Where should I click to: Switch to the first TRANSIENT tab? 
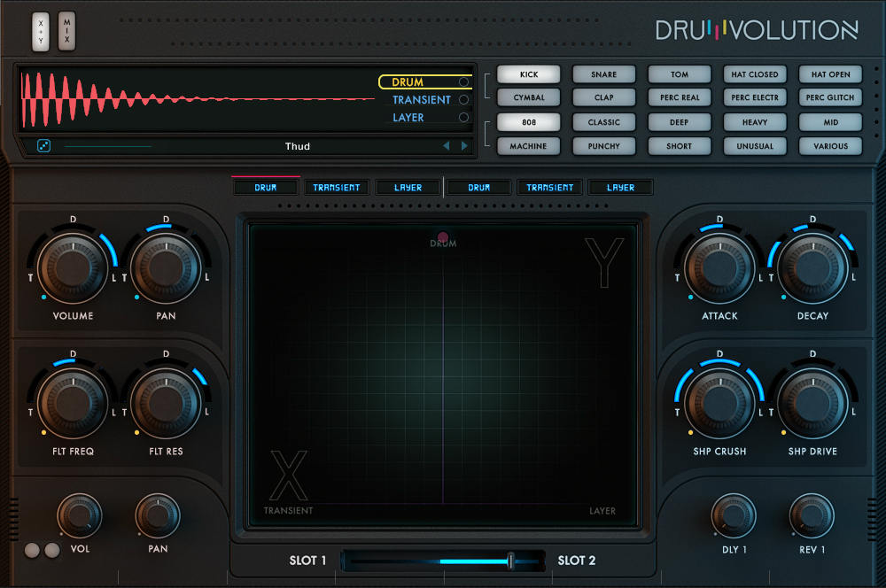coord(337,187)
